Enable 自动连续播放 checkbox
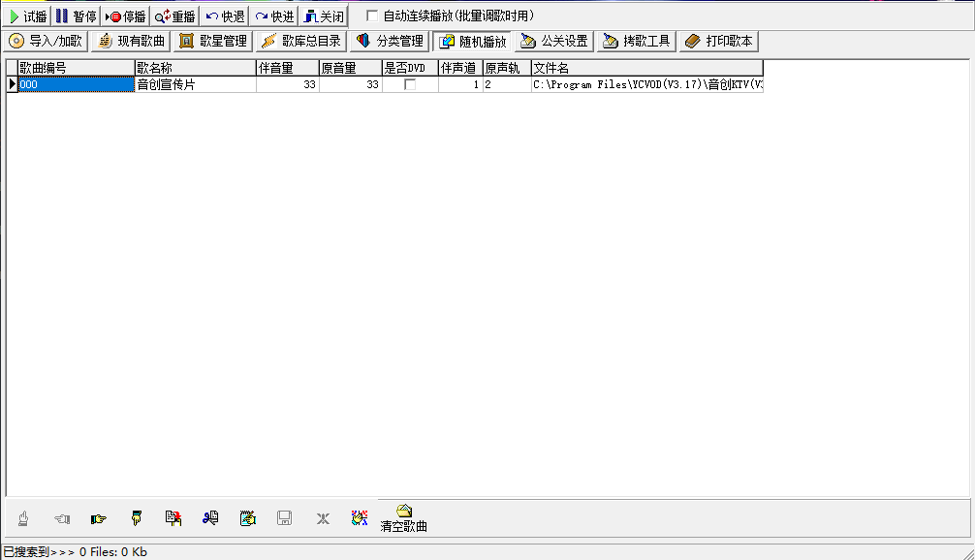This screenshot has height=560, width=975. 372,16
